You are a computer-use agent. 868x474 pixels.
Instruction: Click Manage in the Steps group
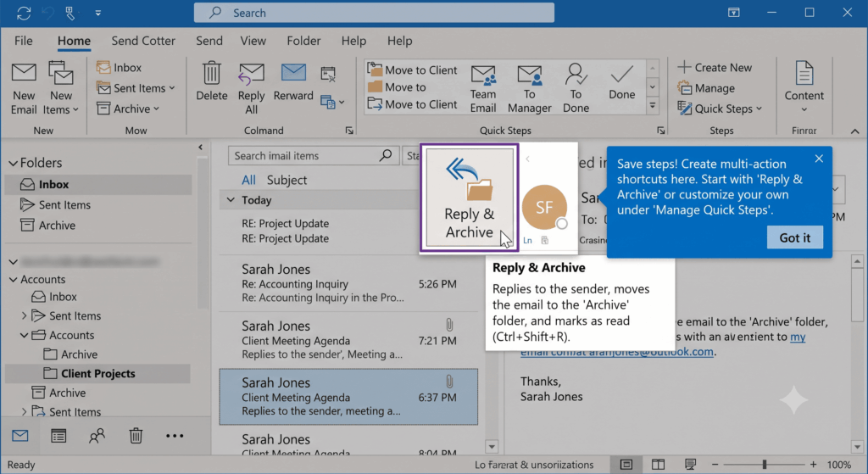coord(706,88)
